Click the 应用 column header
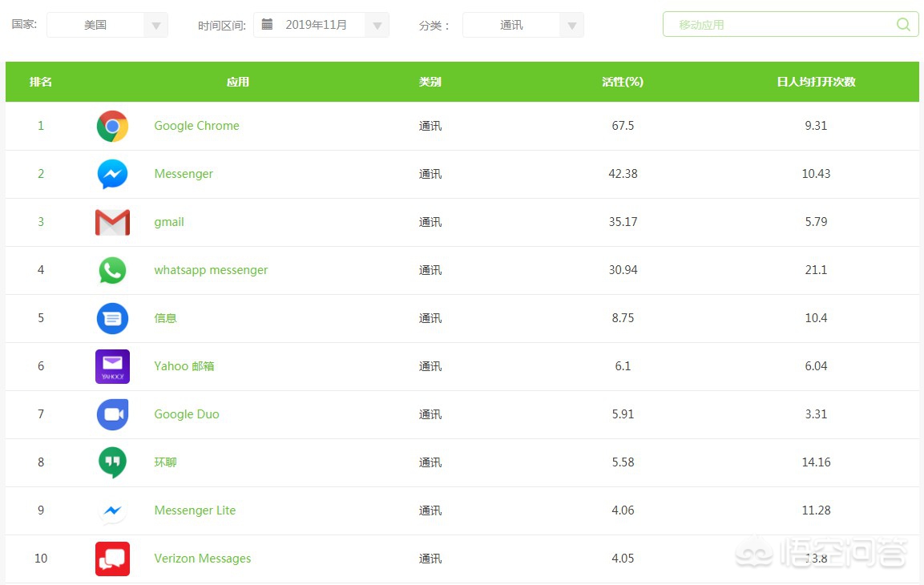This screenshot has height=585, width=924. tap(238, 82)
